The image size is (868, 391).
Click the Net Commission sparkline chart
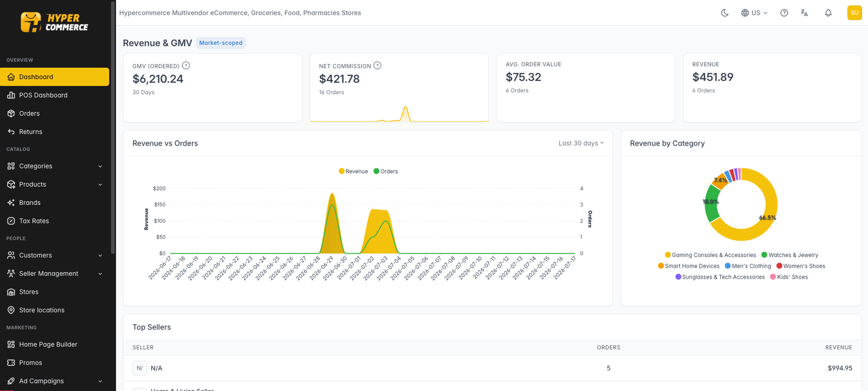399,113
